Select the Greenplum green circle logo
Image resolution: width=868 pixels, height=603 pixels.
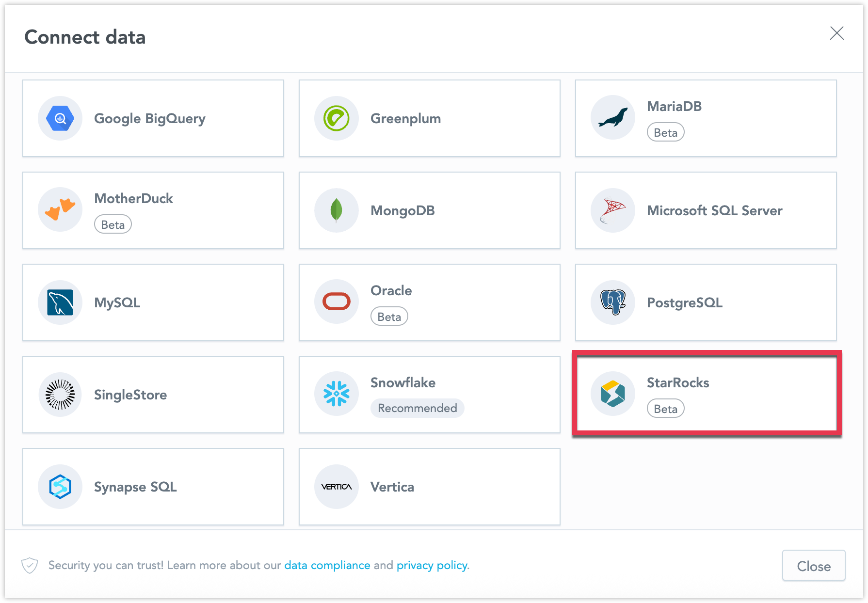(337, 118)
